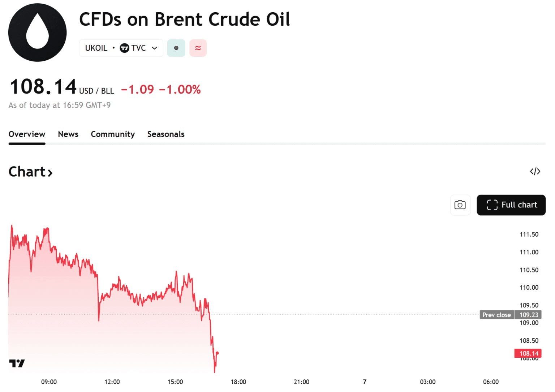
Task: Open the Full chart button
Action: [x=511, y=205]
